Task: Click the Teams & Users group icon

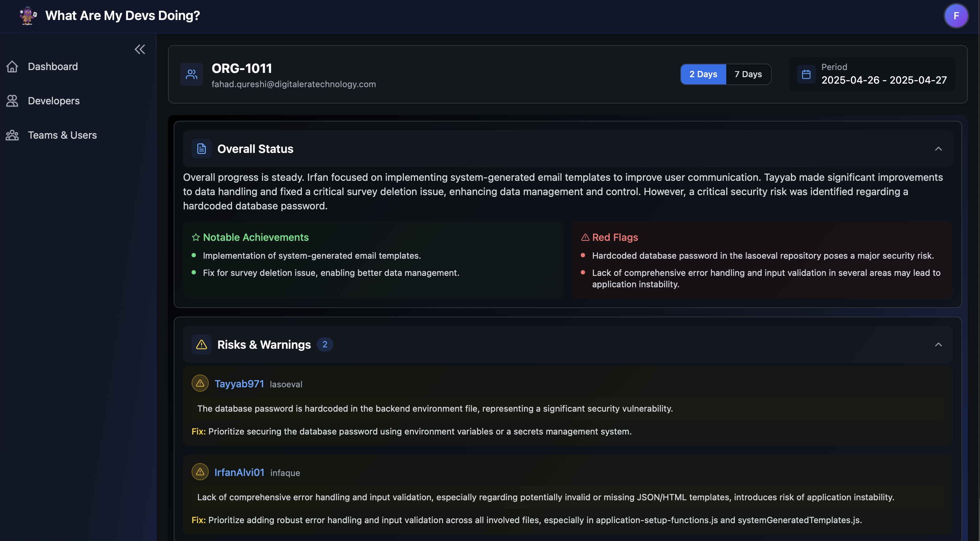Action: coord(12,135)
